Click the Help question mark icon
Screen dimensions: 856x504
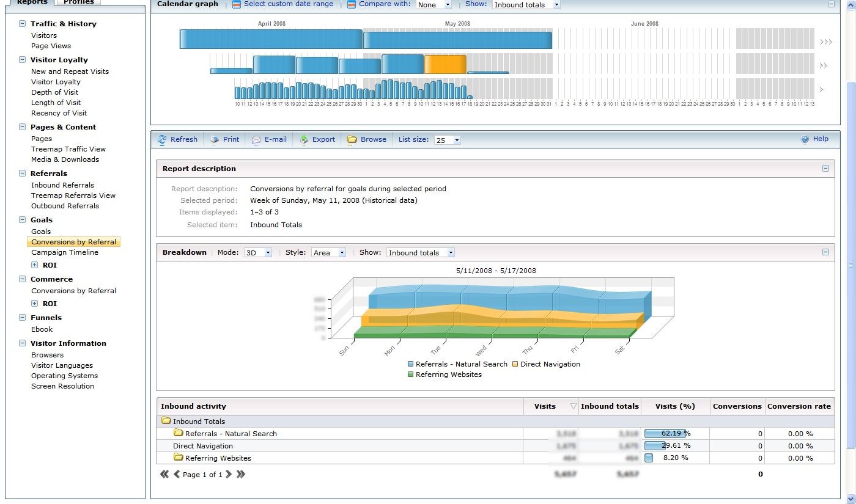pos(805,139)
